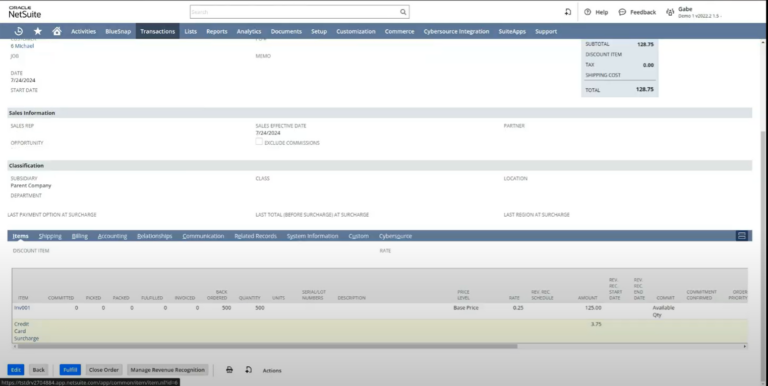Click the search magnifier icon
Screen dimensions: 768x386
click(403, 12)
